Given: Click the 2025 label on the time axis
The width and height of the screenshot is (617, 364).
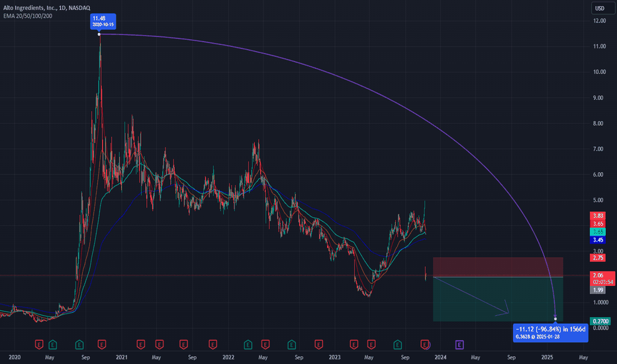Looking at the screenshot, I should [x=547, y=357].
